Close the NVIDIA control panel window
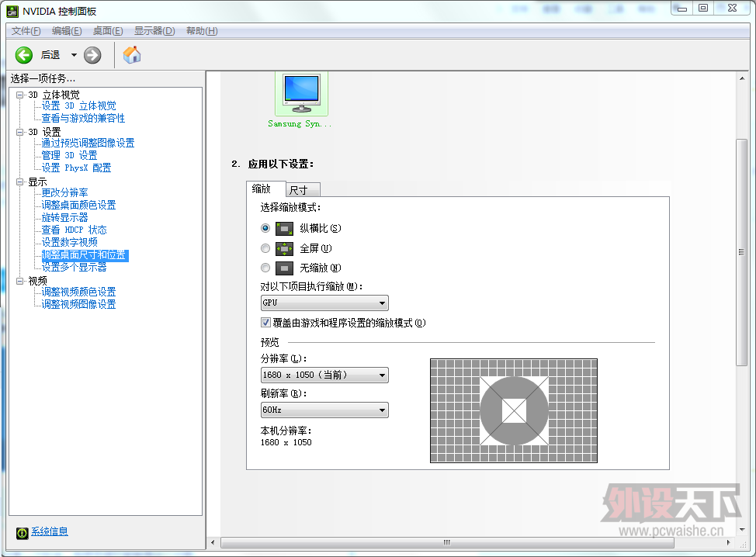The height and width of the screenshot is (557, 756). pyautogui.click(x=732, y=9)
